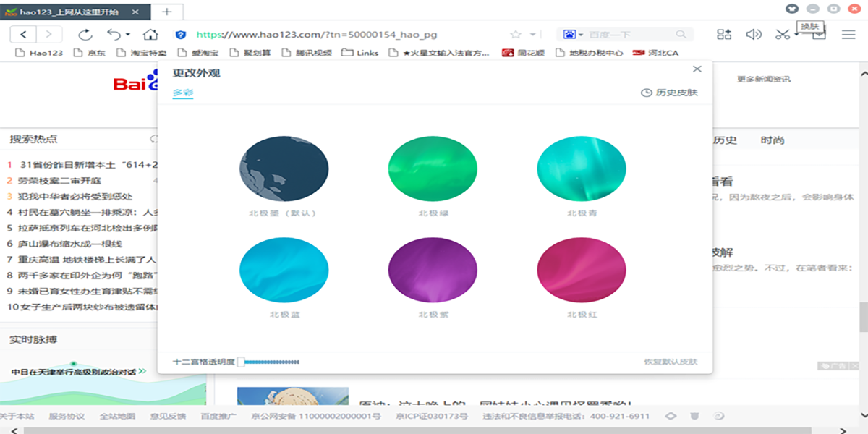
Task: Open a new tab with the plus button
Action: pos(167,12)
